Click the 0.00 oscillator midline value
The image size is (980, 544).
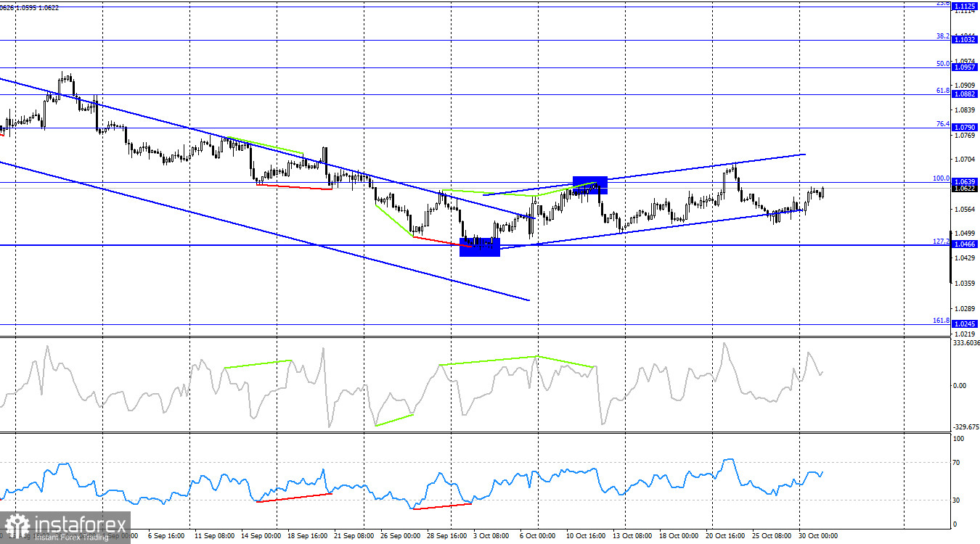(x=960, y=386)
